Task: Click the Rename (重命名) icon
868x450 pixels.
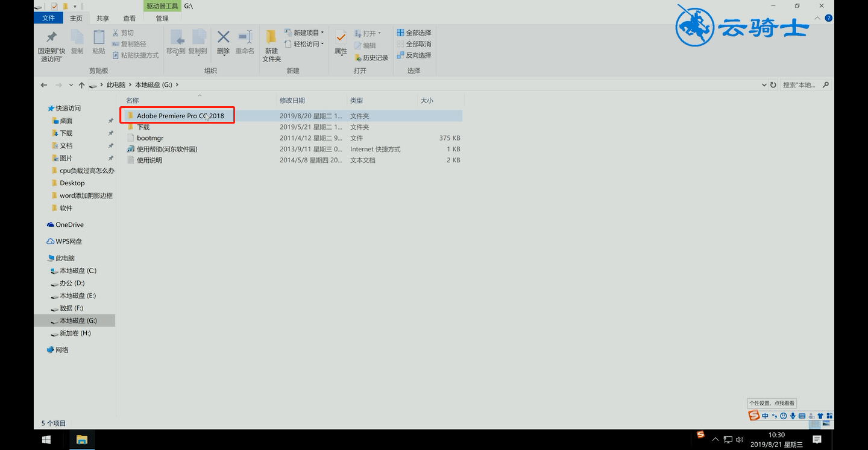Action: (245, 42)
